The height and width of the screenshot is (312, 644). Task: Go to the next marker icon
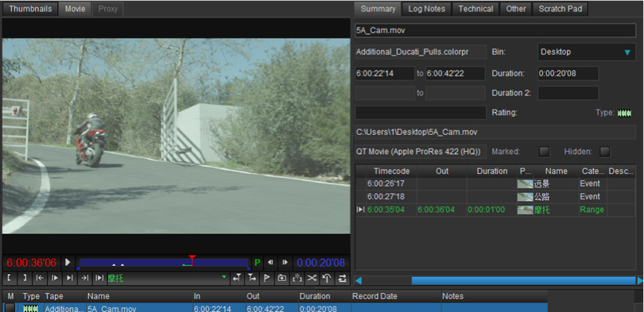tap(251, 279)
